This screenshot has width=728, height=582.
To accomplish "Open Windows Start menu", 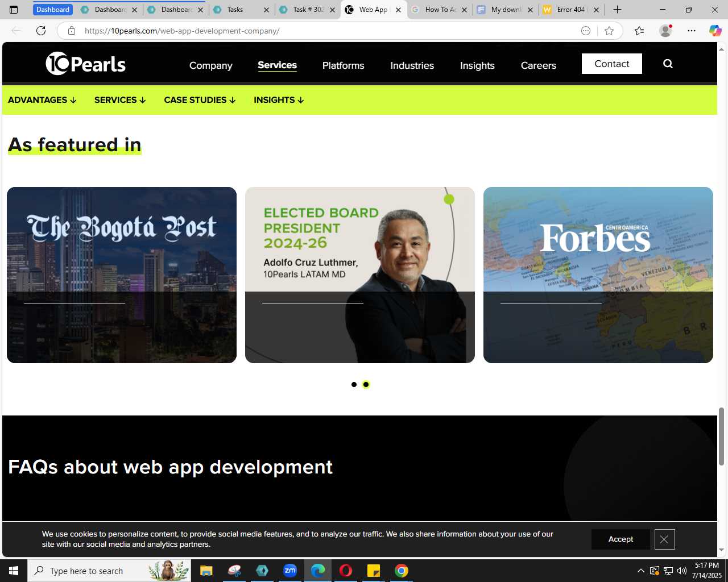I will (14, 571).
